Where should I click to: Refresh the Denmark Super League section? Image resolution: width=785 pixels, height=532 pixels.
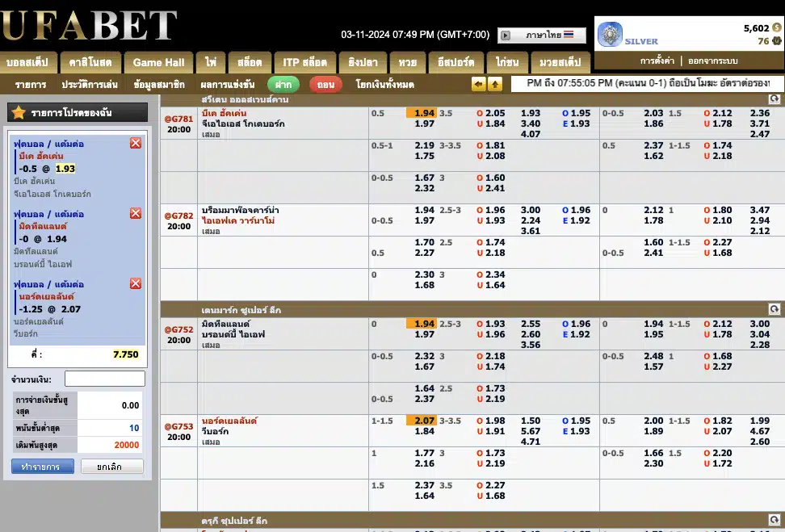click(x=775, y=309)
